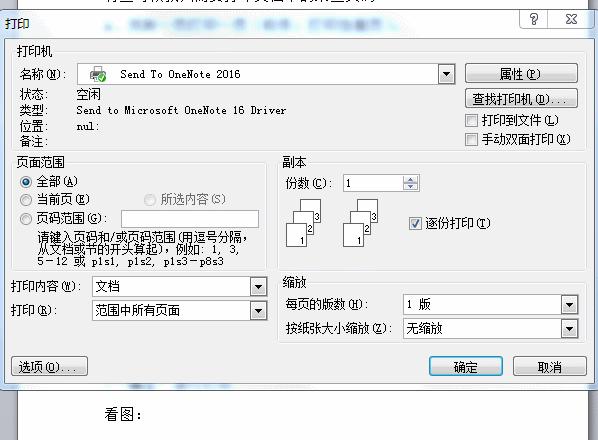The image size is (598, 440).
Task: Select the 所选内容(S) radio button
Action: (150, 199)
